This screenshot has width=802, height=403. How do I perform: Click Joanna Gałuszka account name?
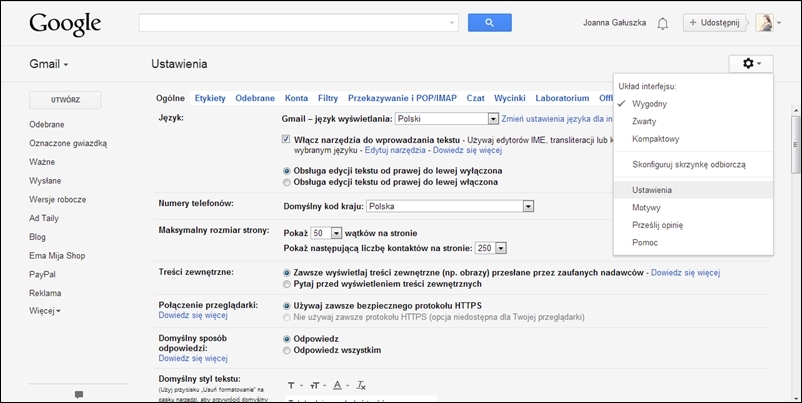point(614,23)
